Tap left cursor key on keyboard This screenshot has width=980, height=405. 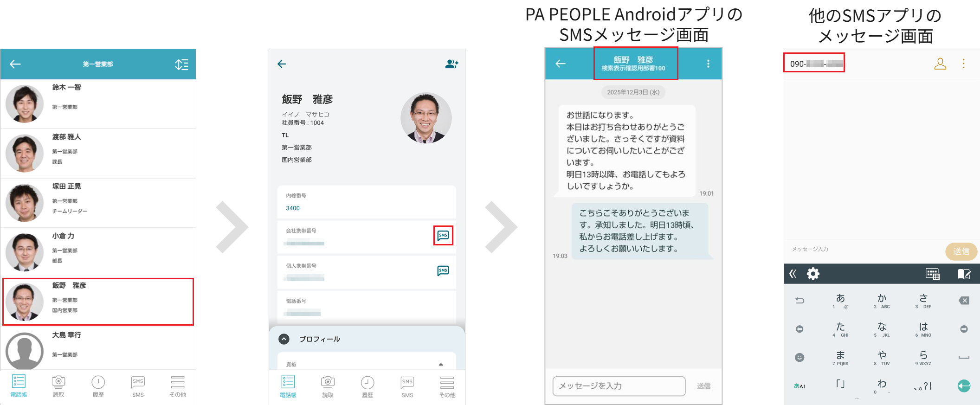tap(799, 329)
